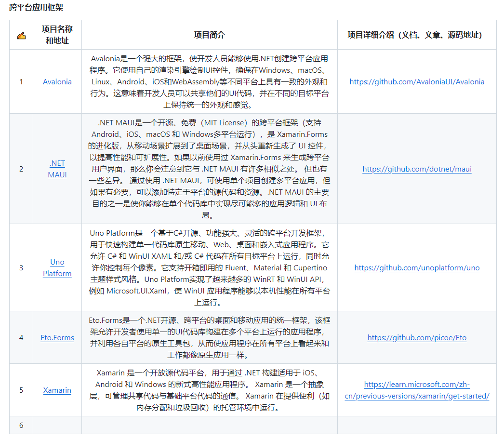The width and height of the screenshot is (504, 439).
Task: Click the .NET MAUI description paragraph
Action: click(x=209, y=169)
